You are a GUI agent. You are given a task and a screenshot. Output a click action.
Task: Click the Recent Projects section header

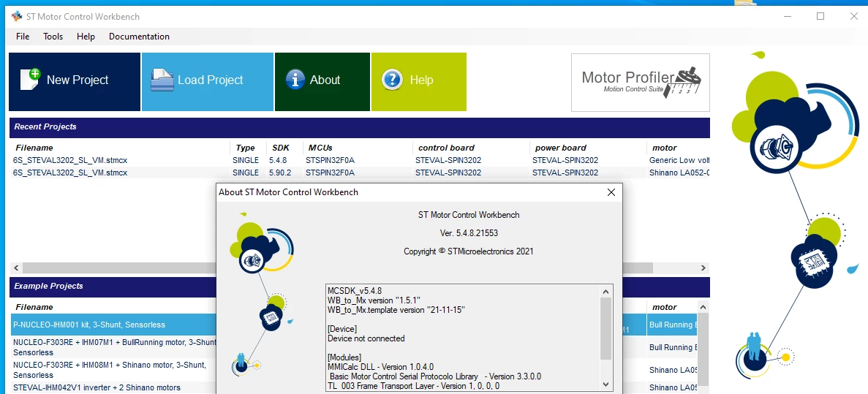360,126
